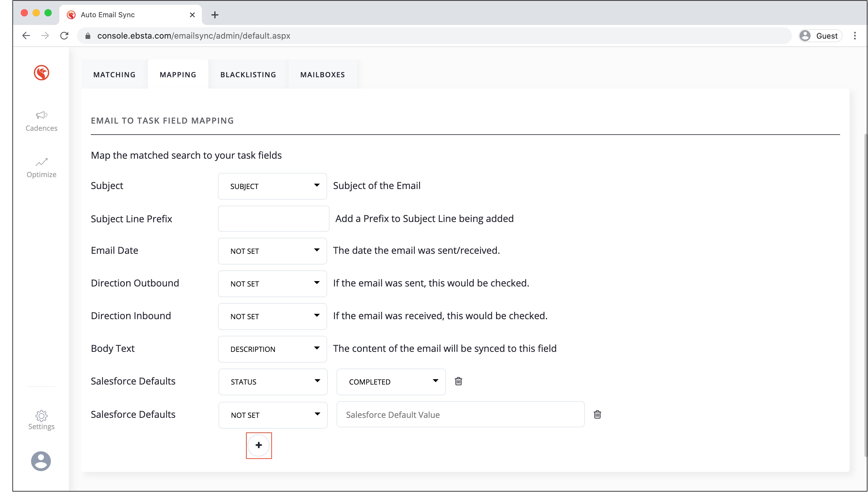Click the Ebsta logo icon
This screenshot has width=868, height=504.
click(x=41, y=73)
